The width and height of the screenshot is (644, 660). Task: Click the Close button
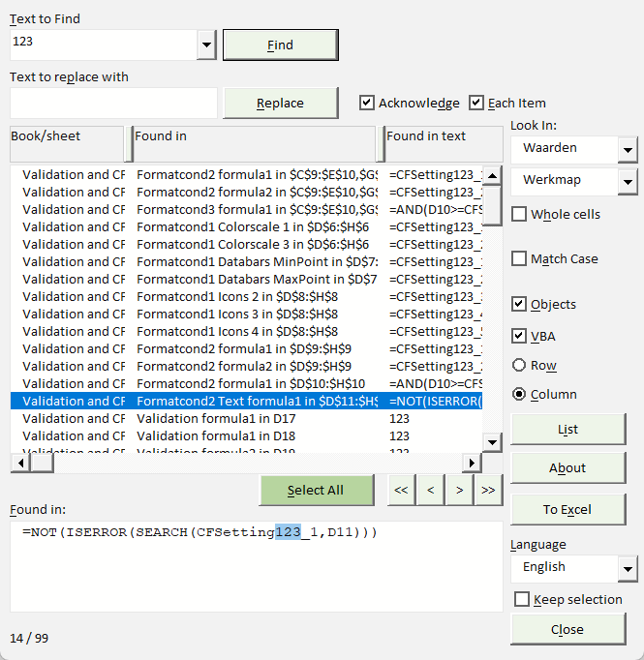point(568,629)
